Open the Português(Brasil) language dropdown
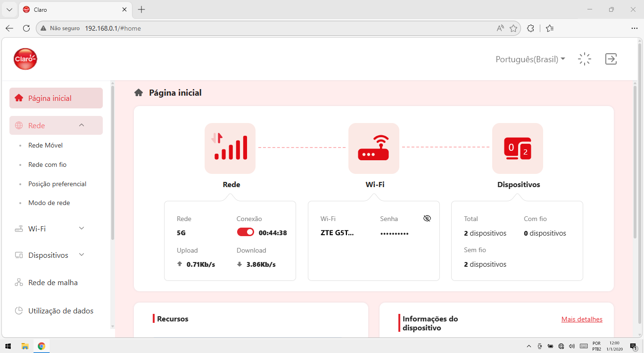This screenshot has height=353, width=644. [x=530, y=59]
